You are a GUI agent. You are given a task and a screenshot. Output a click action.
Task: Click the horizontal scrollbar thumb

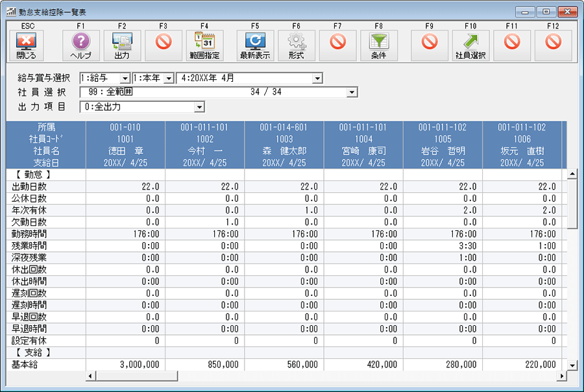pyautogui.click(x=136, y=376)
